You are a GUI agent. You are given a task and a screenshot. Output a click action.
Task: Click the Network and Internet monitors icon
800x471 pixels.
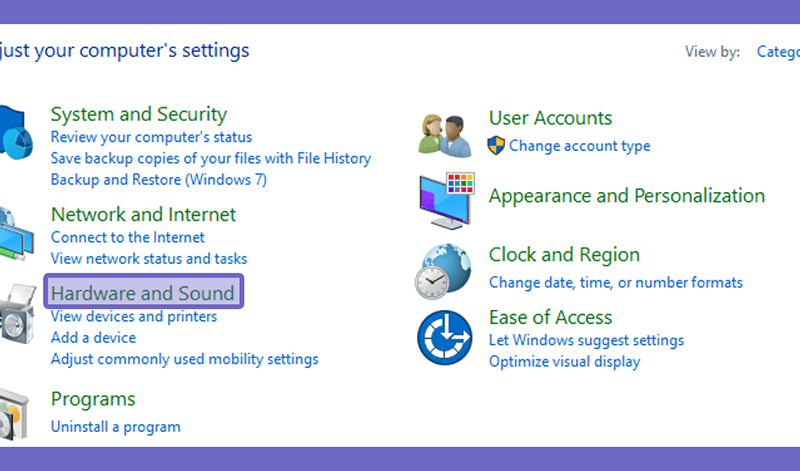[x=16, y=234]
